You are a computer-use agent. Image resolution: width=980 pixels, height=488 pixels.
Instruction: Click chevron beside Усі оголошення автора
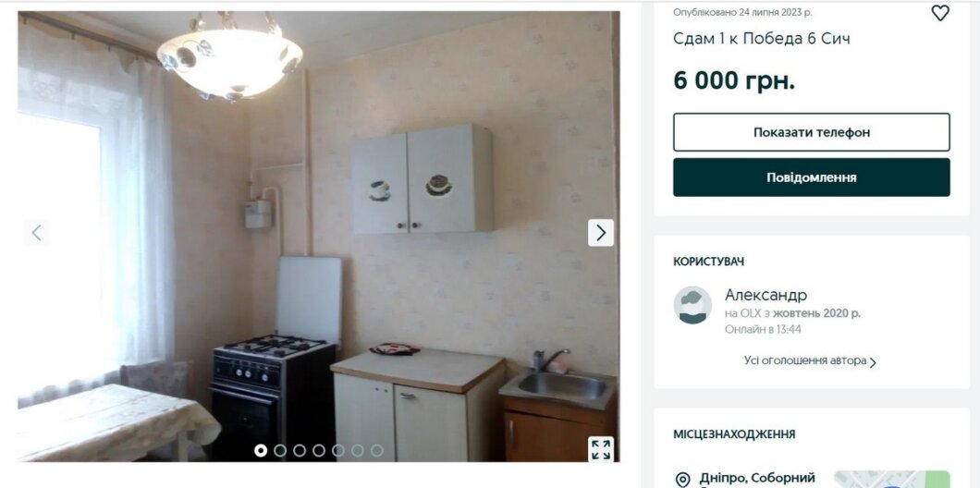[873, 362]
